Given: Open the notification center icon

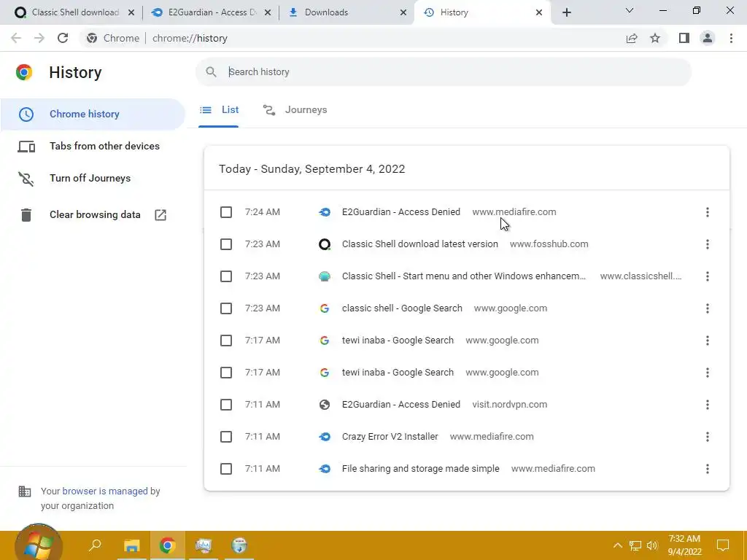Looking at the screenshot, I should point(723,545).
